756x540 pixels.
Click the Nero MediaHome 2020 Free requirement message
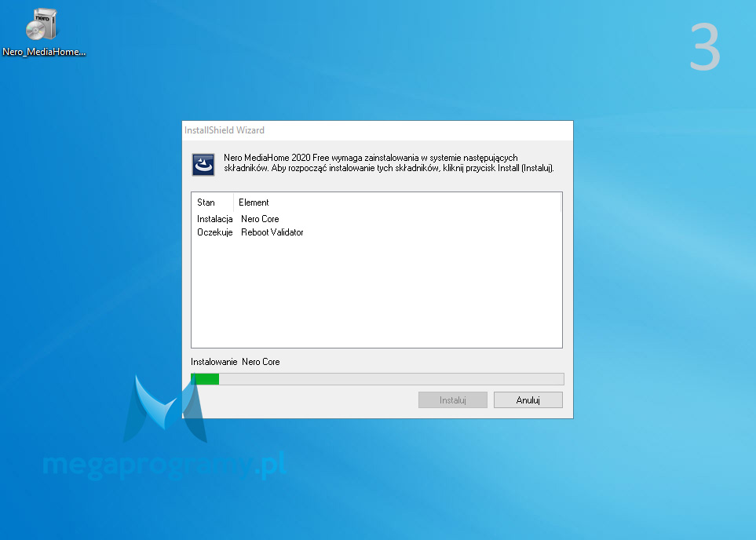pos(389,163)
